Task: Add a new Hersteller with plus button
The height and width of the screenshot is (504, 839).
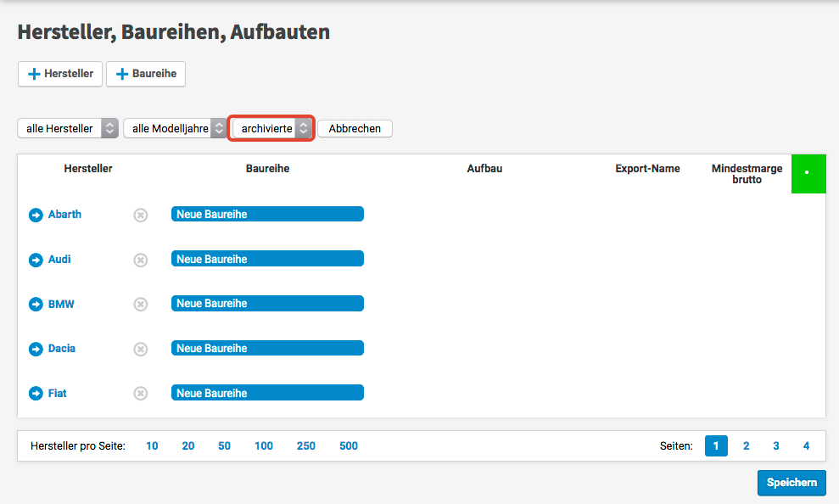Action: click(x=60, y=74)
